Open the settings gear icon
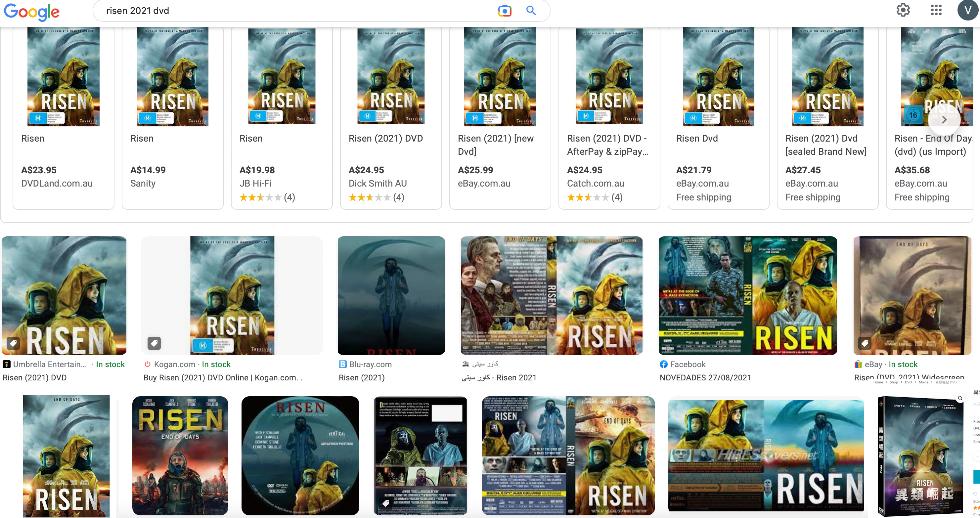This screenshot has width=980, height=518. pyautogui.click(x=903, y=10)
